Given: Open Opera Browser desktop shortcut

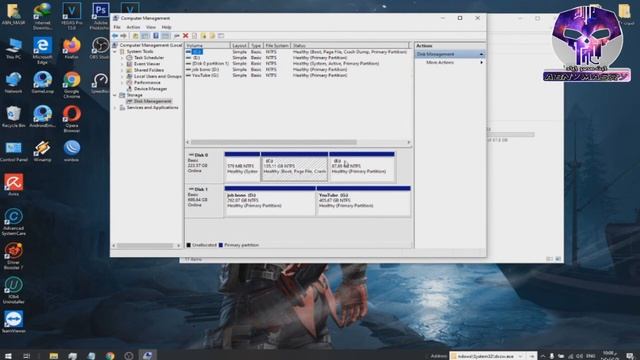Looking at the screenshot, I should tap(71, 119).
